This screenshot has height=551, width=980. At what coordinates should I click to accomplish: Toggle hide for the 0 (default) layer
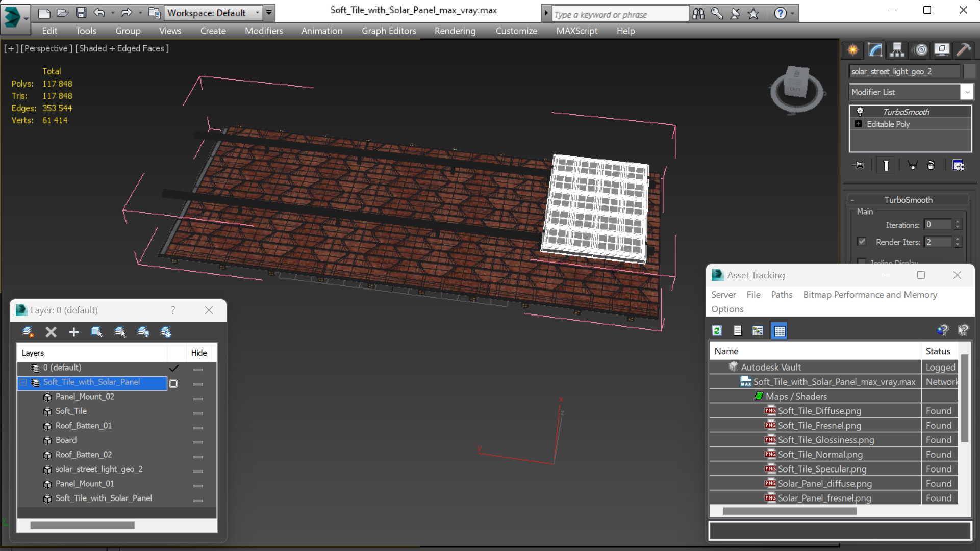point(198,369)
